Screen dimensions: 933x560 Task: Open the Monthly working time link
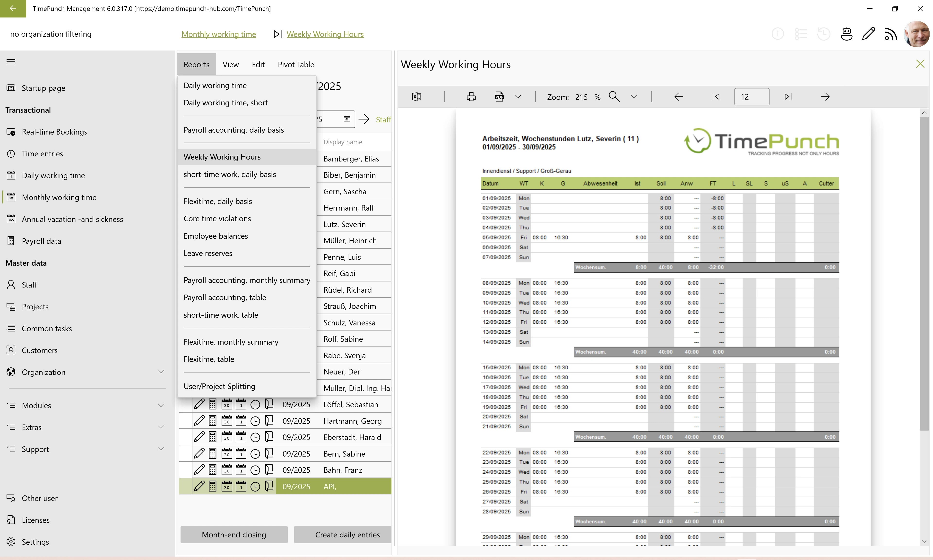(218, 34)
